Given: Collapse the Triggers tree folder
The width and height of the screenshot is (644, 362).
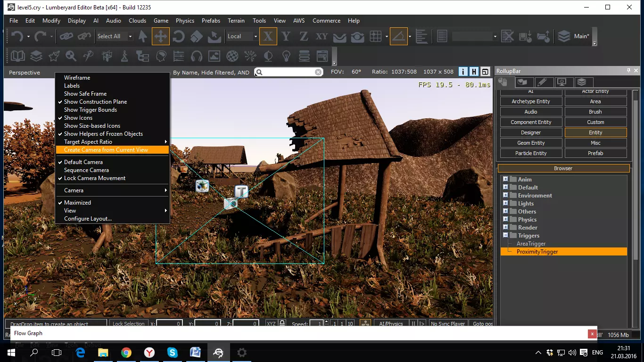Looking at the screenshot, I should pyautogui.click(x=505, y=235).
